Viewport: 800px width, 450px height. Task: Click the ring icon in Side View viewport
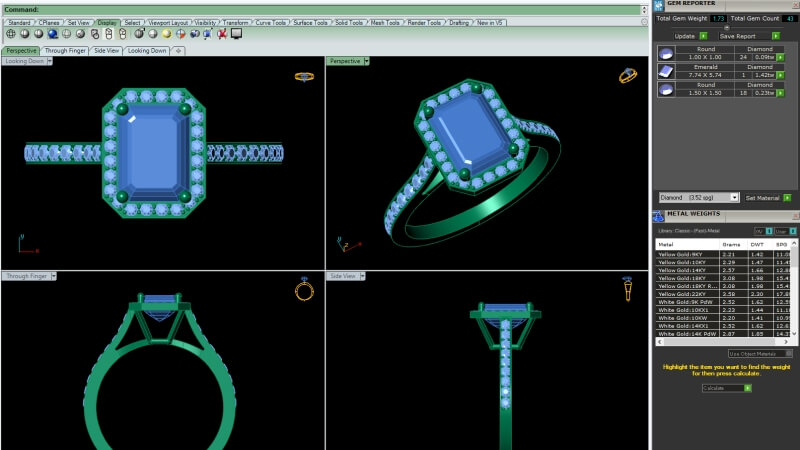click(628, 289)
